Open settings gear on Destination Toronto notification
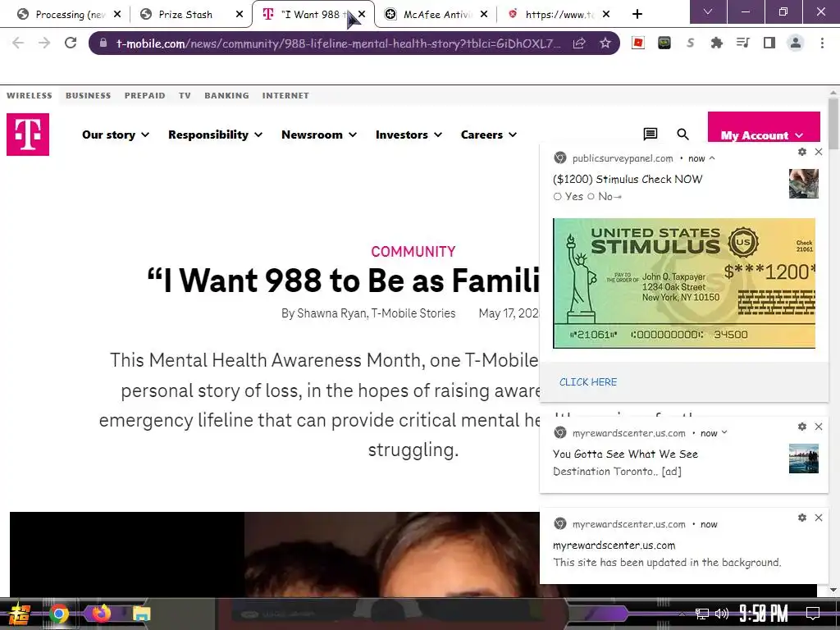 coord(802,427)
